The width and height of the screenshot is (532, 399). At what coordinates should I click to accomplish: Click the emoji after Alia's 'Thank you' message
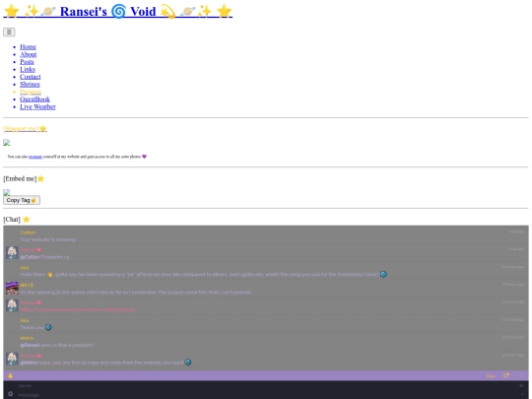pos(48,327)
